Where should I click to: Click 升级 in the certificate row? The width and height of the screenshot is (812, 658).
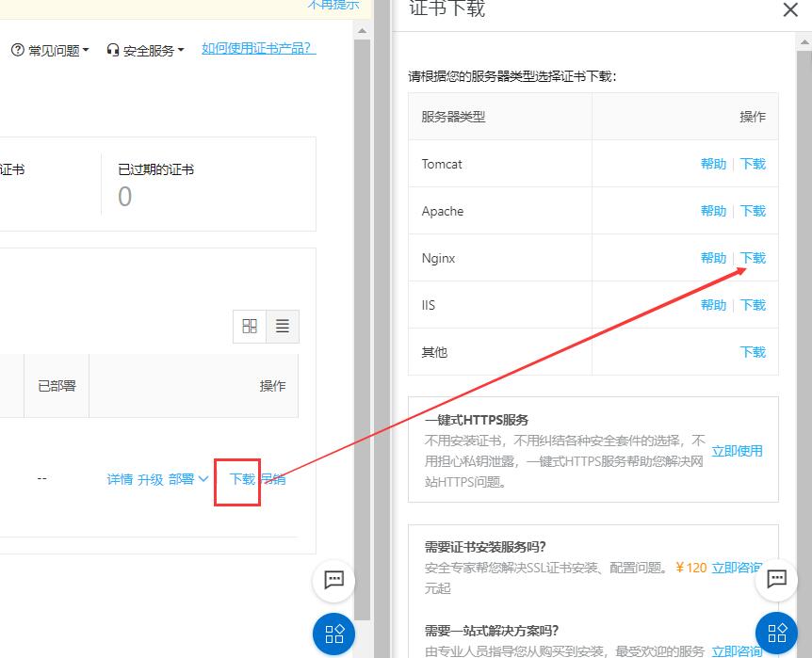pyautogui.click(x=150, y=479)
